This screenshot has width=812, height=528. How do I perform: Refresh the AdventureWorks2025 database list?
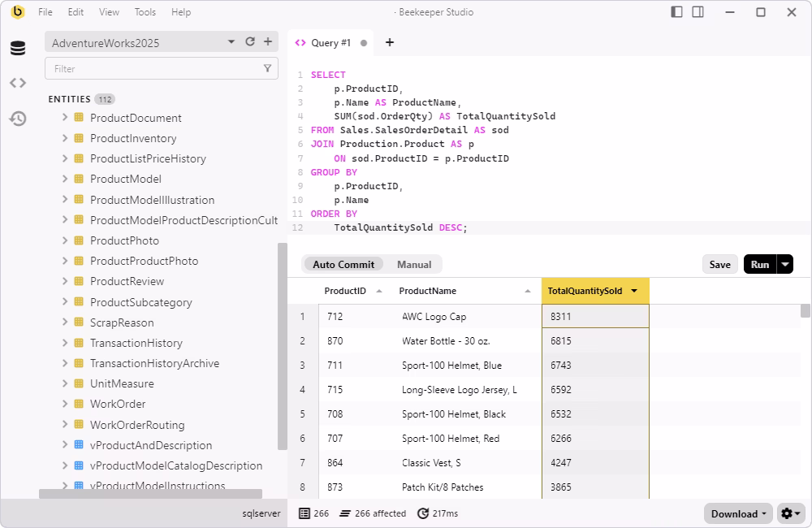pyautogui.click(x=250, y=42)
